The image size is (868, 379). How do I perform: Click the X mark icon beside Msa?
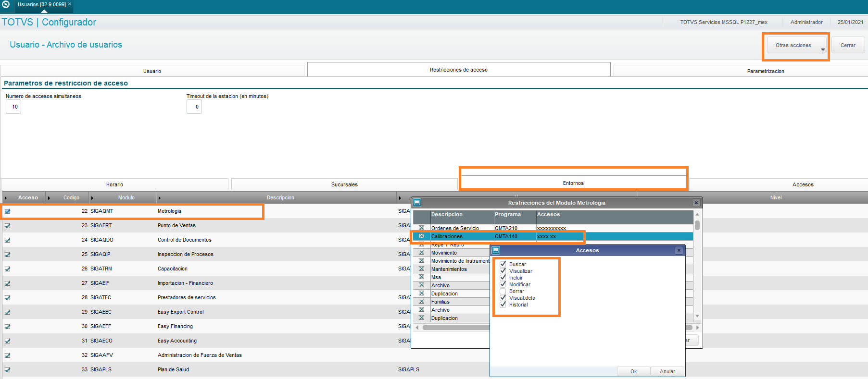coord(421,277)
